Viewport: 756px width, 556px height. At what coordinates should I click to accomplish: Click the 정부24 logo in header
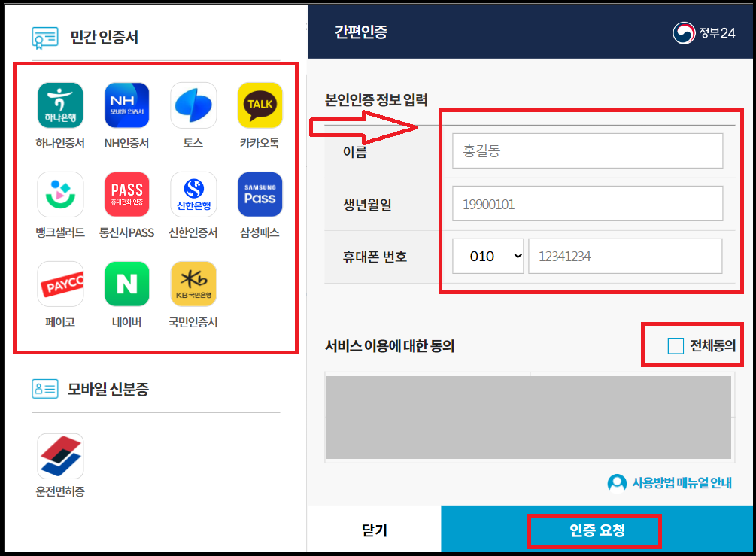(x=704, y=33)
